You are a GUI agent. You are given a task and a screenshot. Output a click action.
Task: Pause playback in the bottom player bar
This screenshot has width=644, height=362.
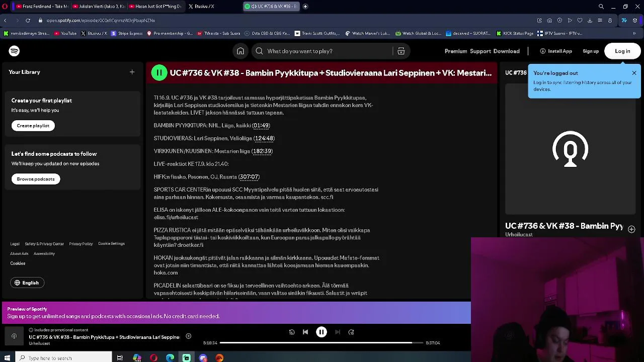[x=321, y=332]
